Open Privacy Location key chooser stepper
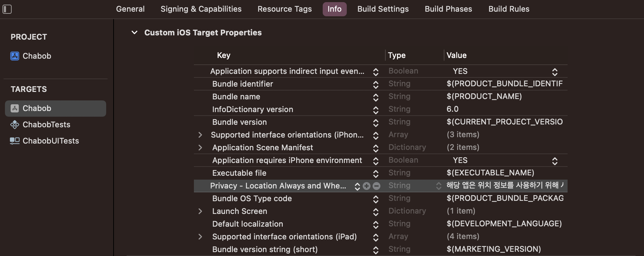The image size is (644, 256). click(x=357, y=186)
